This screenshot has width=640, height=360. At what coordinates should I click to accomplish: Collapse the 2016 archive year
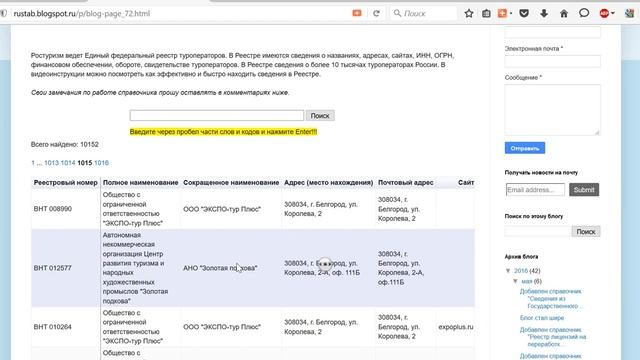[508, 271]
